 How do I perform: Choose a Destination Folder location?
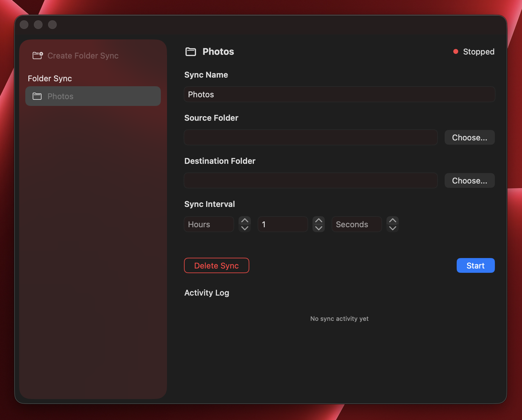pyautogui.click(x=469, y=180)
